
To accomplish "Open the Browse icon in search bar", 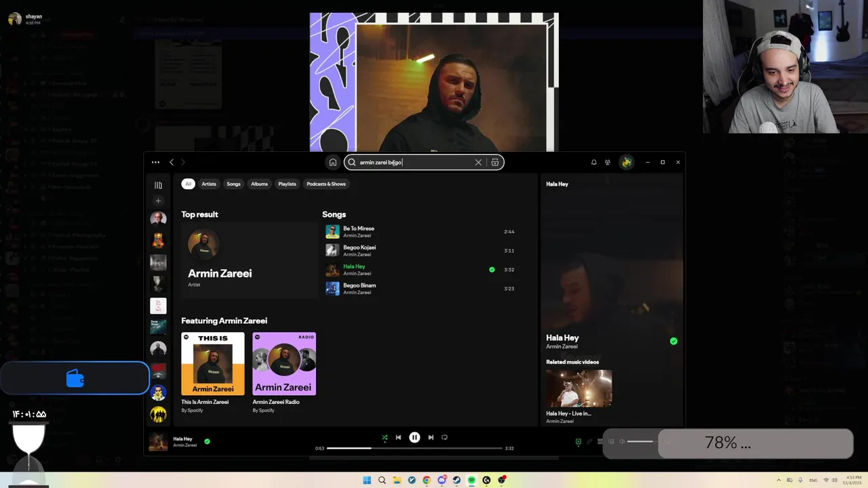I will pos(495,162).
